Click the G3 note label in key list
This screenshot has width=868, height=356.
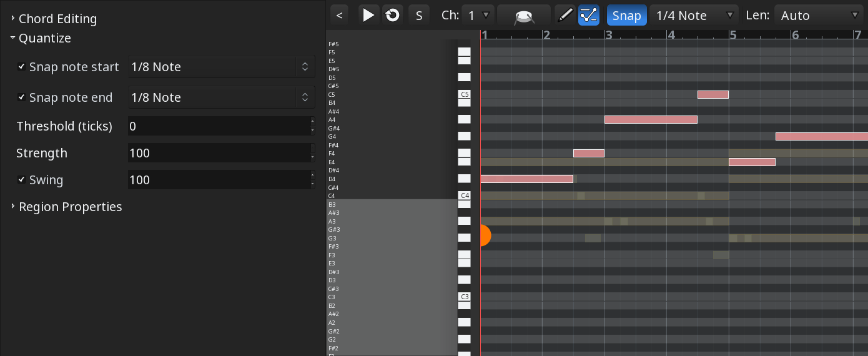(332, 239)
